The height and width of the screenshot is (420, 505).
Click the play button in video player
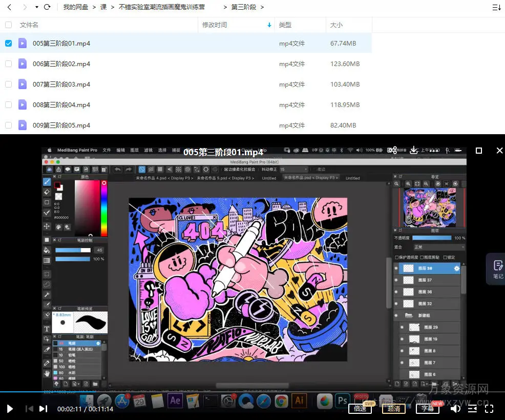tap(10, 409)
